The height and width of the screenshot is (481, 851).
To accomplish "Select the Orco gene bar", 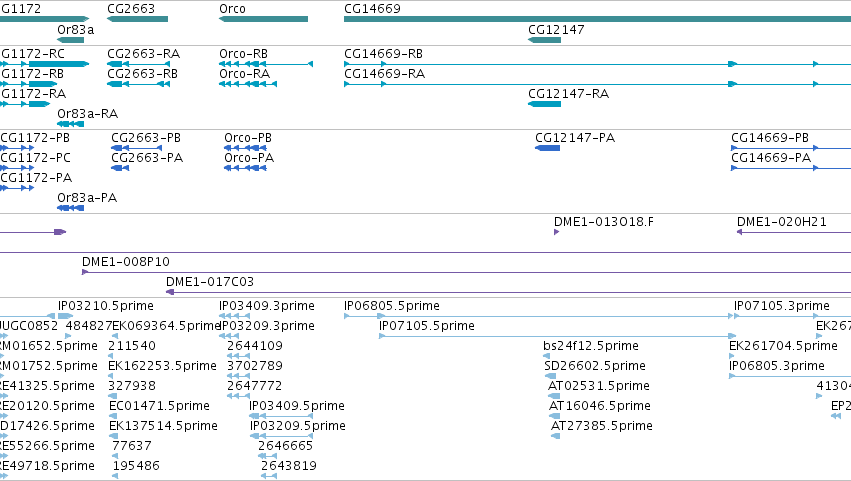I will click(263, 19).
